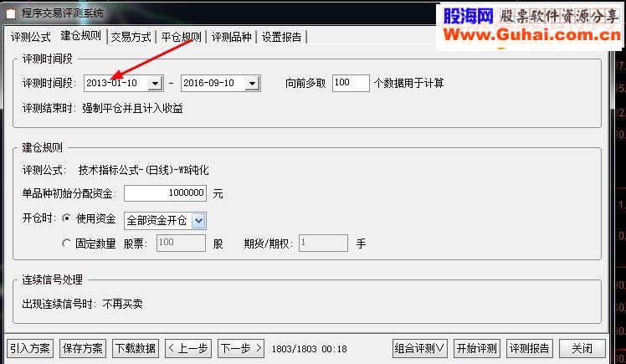626x364 pixels.
Task: Open the 设置报告 tab
Action: pyautogui.click(x=281, y=37)
